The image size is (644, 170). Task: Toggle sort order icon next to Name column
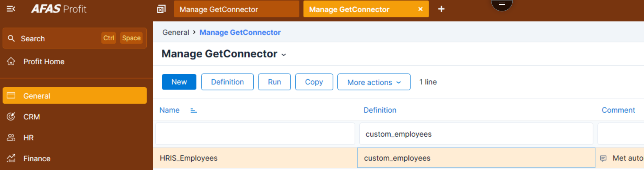[194, 111]
